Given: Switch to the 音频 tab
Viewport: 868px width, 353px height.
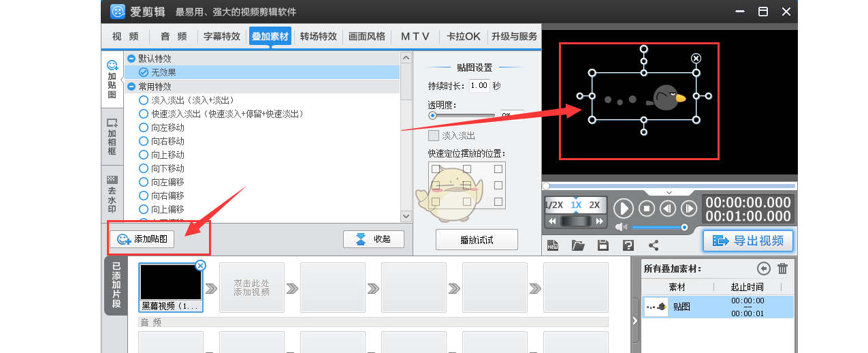Looking at the screenshot, I should [174, 36].
